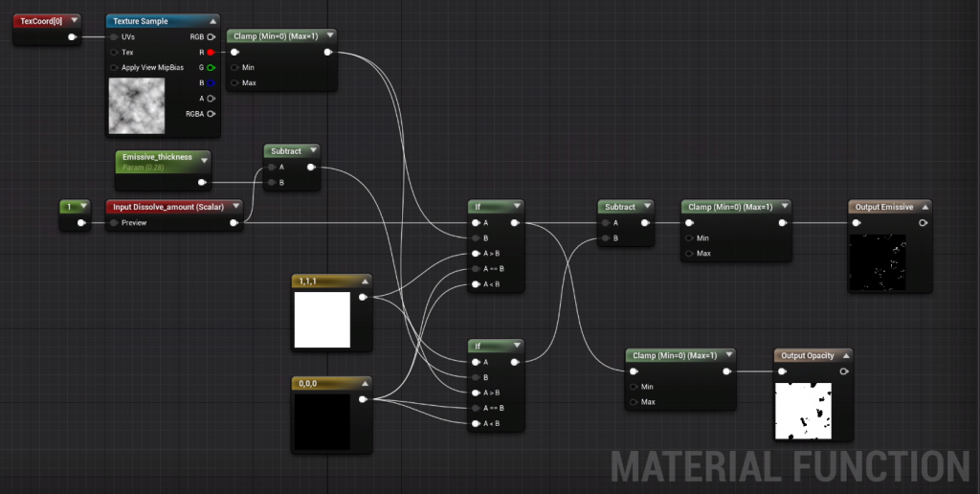The height and width of the screenshot is (494, 980).
Task: Click the Output Emissive node's input pin
Action: (857, 223)
